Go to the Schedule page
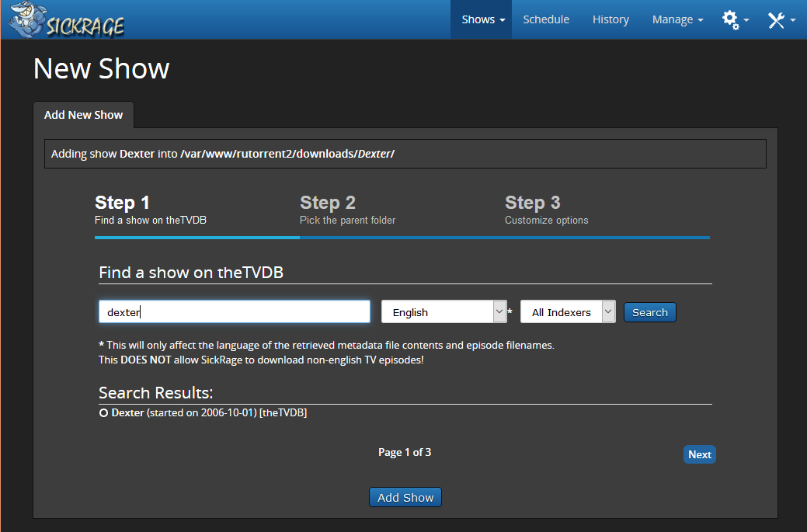Viewport: 807px width, 532px height. coord(546,19)
